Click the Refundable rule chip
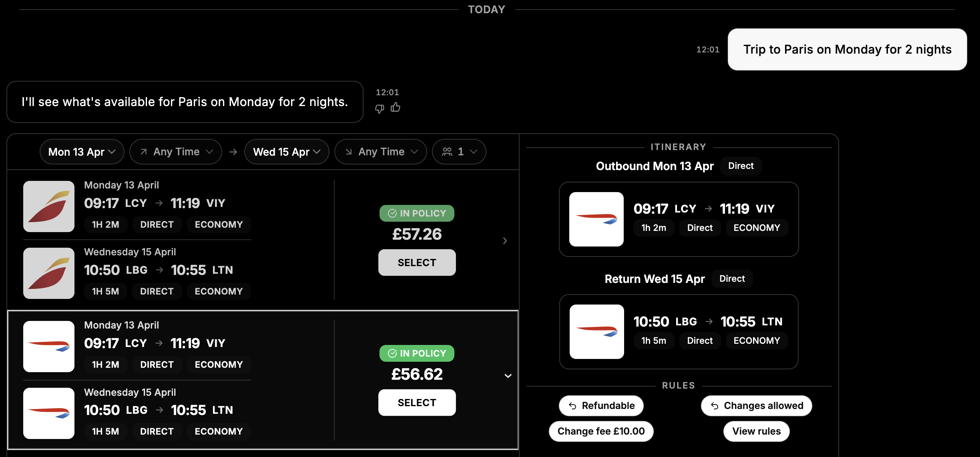980x457 pixels. click(x=601, y=406)
